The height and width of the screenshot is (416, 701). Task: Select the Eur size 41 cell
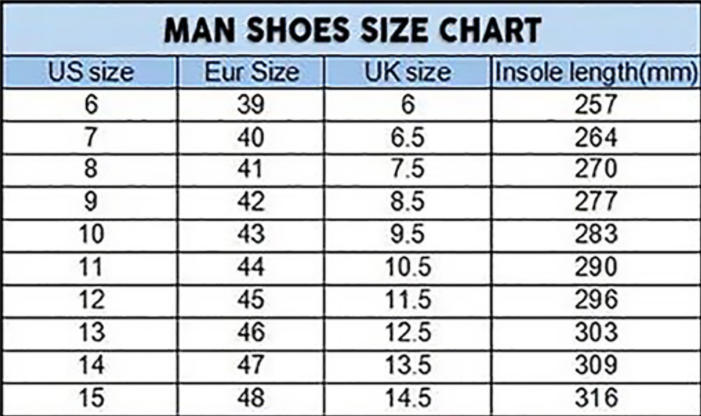251,170
